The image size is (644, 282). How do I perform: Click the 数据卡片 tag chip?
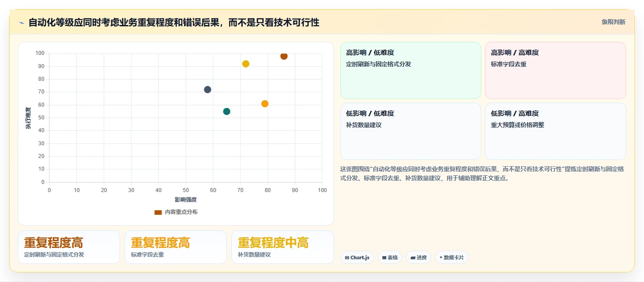(x=452, y=257)
